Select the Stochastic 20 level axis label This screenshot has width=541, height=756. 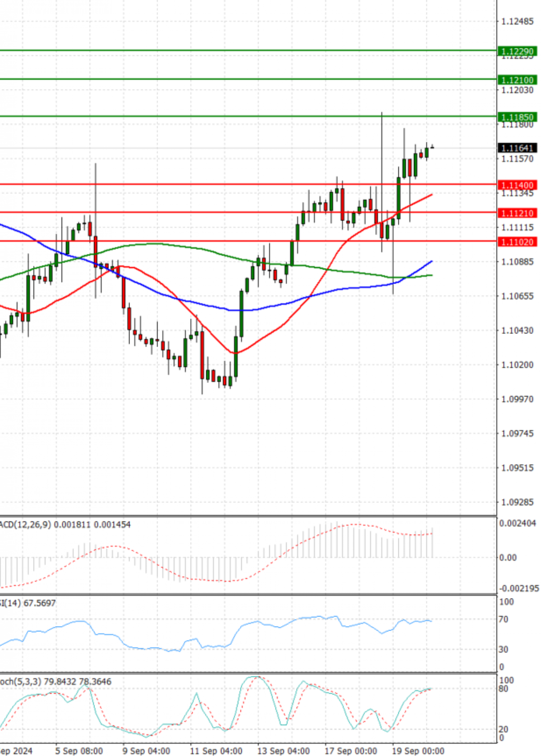click(x=503, y=729)
